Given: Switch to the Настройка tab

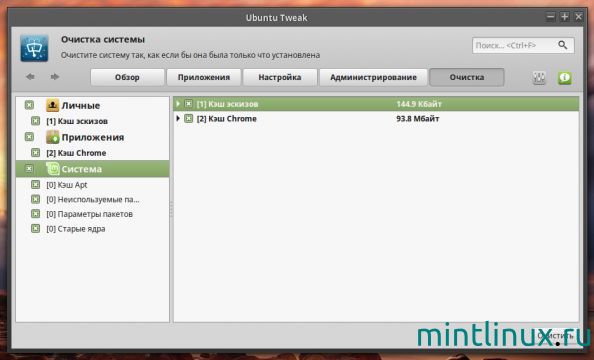Looking at the screenshot, I should tap(280, 77).
